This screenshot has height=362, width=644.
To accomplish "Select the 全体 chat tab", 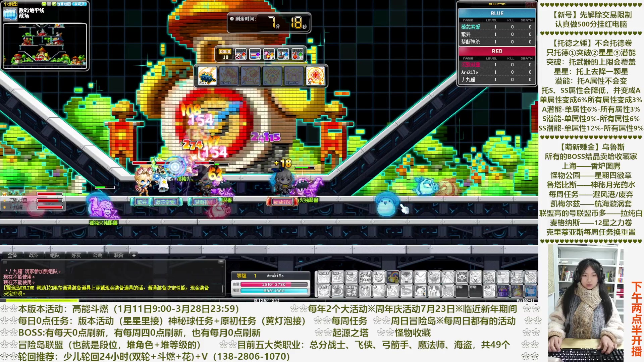I will (x=12, y=255).
